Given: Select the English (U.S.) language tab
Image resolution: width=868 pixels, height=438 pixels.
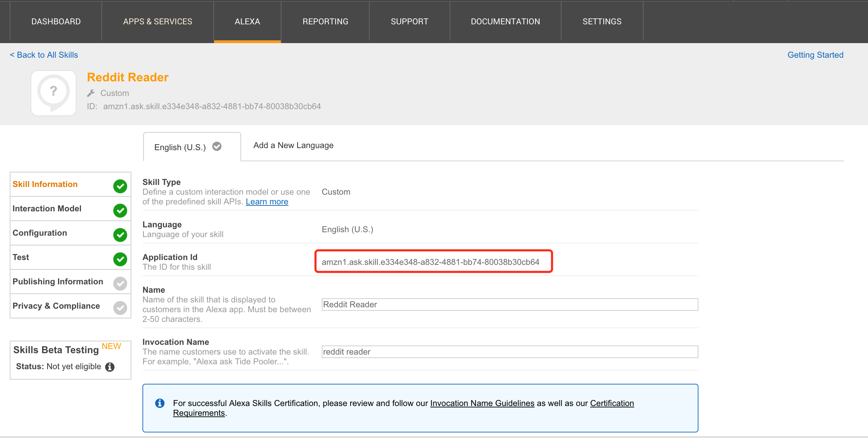Looking at the screenshot, I should [192, 147].
